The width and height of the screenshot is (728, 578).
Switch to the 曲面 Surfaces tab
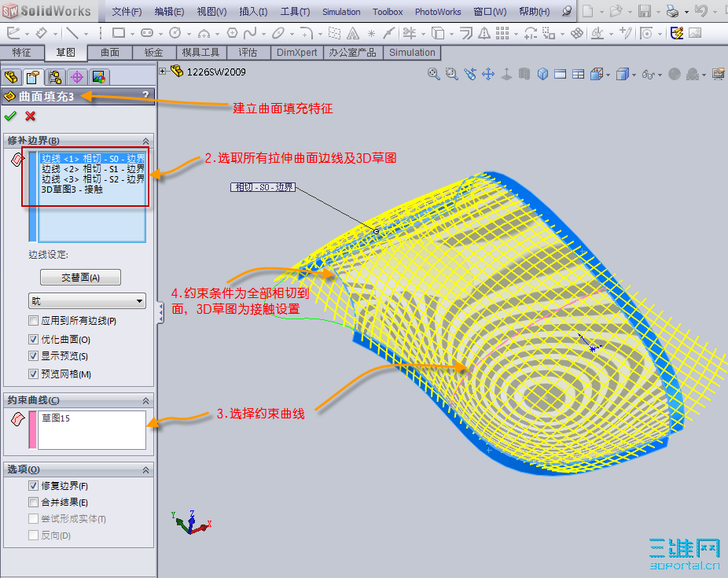(x=110, y=53)
